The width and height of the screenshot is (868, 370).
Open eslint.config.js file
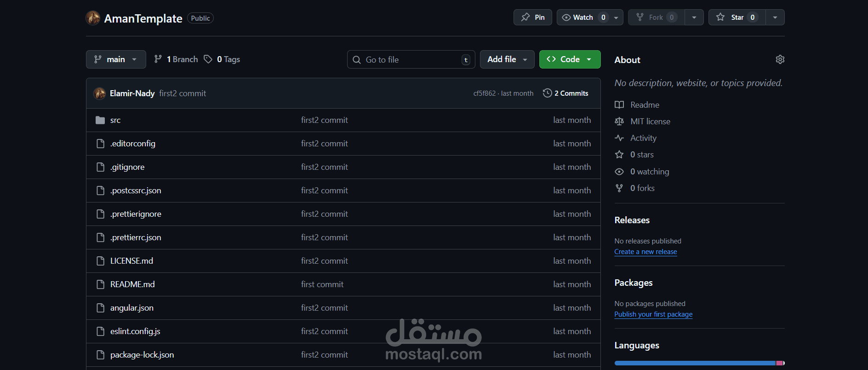pos(135,331)
